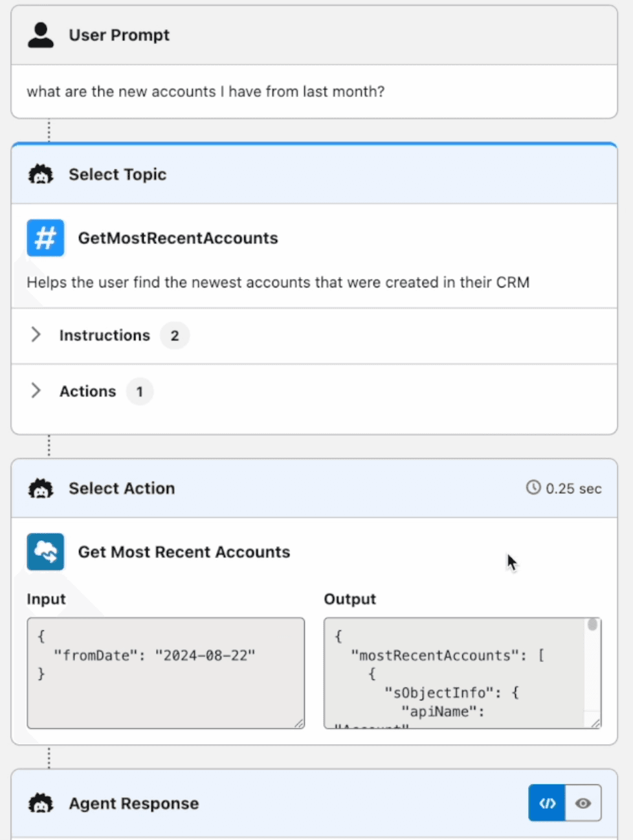Click the Select Action agent icon
The height and width of the screenshot is (840, 633).
point(41,489)
